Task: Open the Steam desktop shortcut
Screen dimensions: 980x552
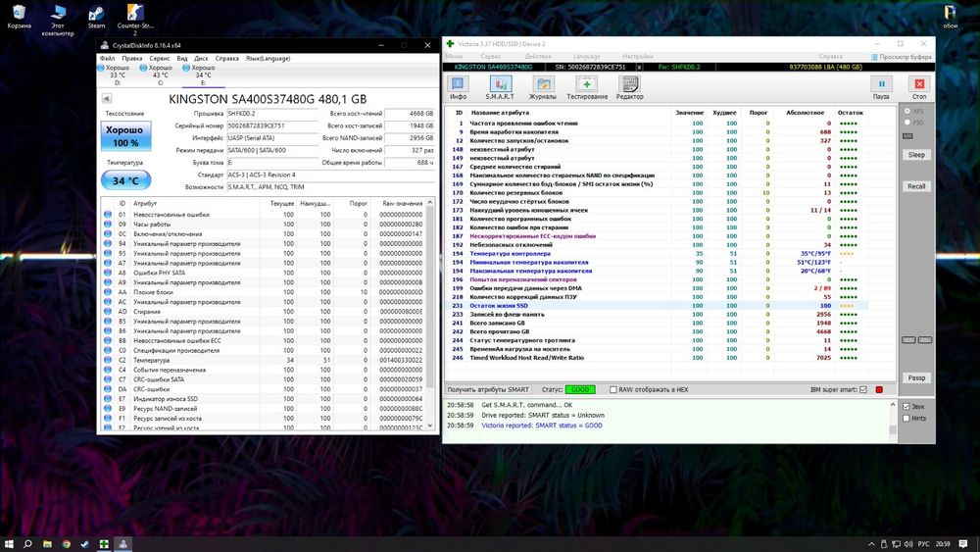Action: [x=96, y=17]
